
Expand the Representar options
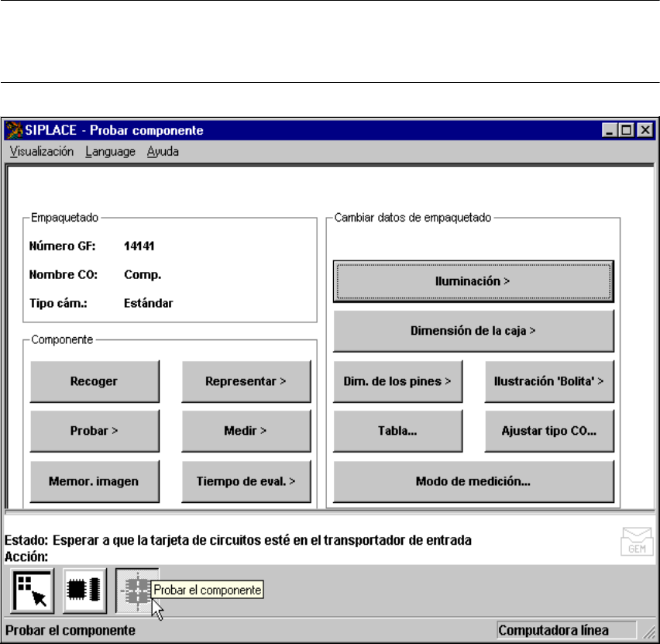(x=246, y=381)
